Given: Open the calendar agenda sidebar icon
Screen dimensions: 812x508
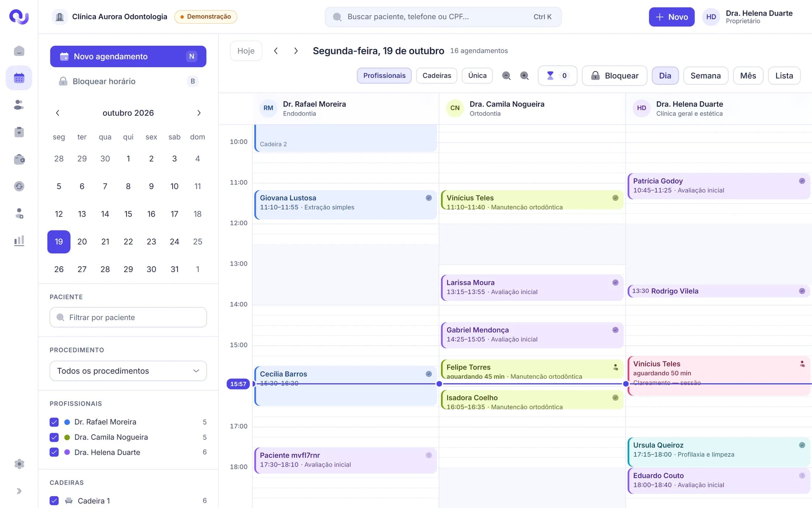Looking at the screenshot, I should 19,78.
